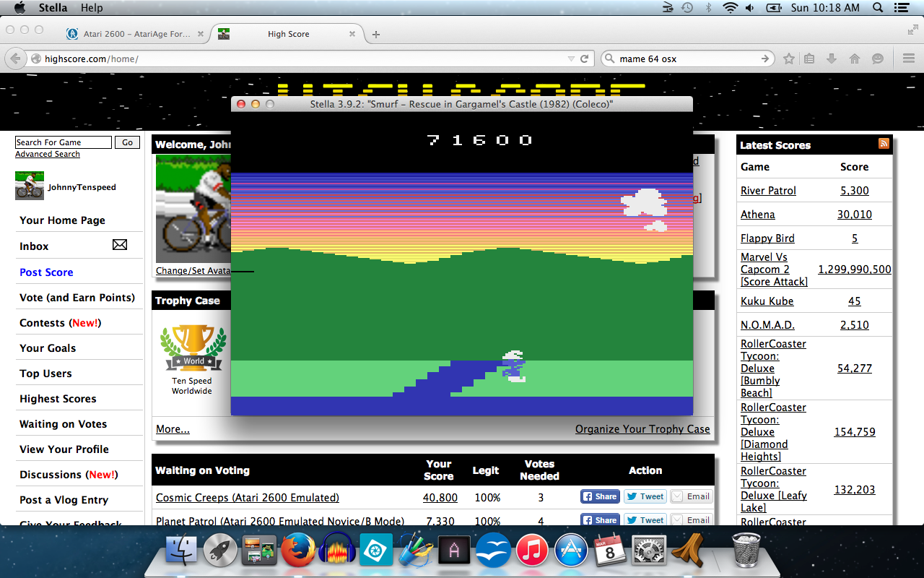Bookmark this page with the star icon
The image size is (924, 578).
tap(789, 59)
